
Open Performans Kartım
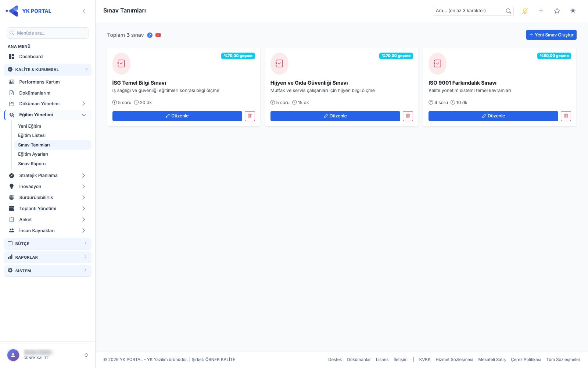[x=48, y=82]
